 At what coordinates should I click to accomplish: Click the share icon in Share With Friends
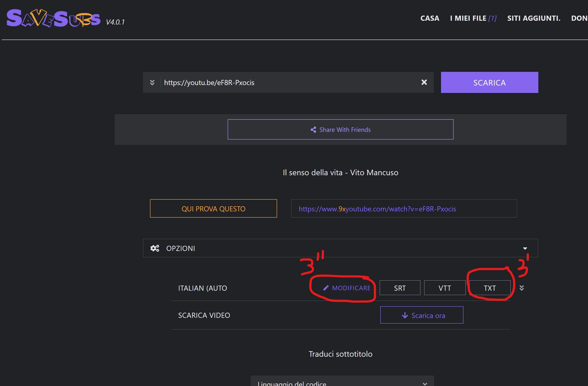coord(313,130)
